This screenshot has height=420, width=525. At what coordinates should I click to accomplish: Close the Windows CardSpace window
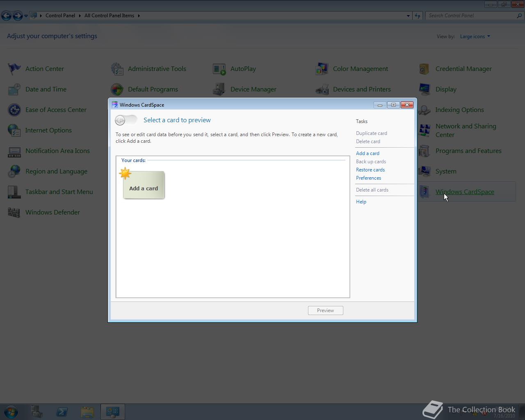[x=407, y=105]
